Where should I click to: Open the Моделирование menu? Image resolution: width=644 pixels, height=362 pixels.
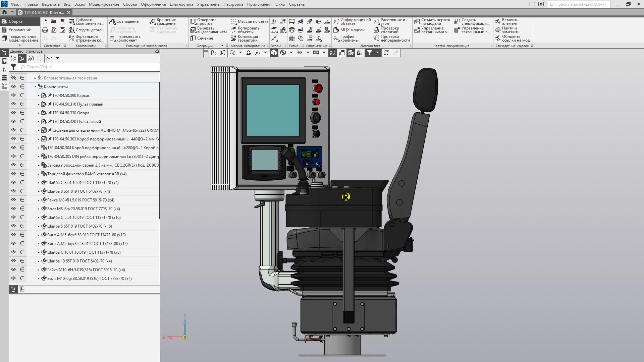pos(104,4)
